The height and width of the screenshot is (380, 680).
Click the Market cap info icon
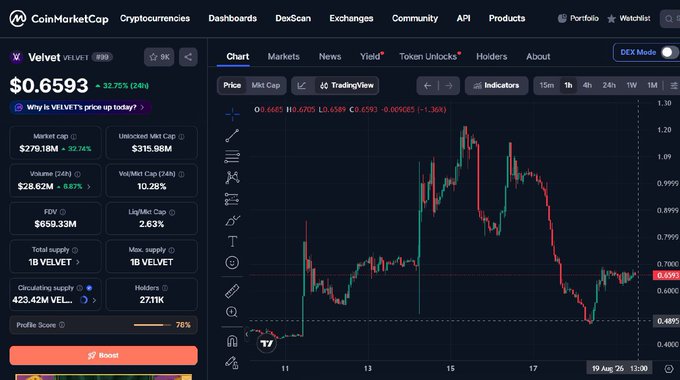click(74, 137)
